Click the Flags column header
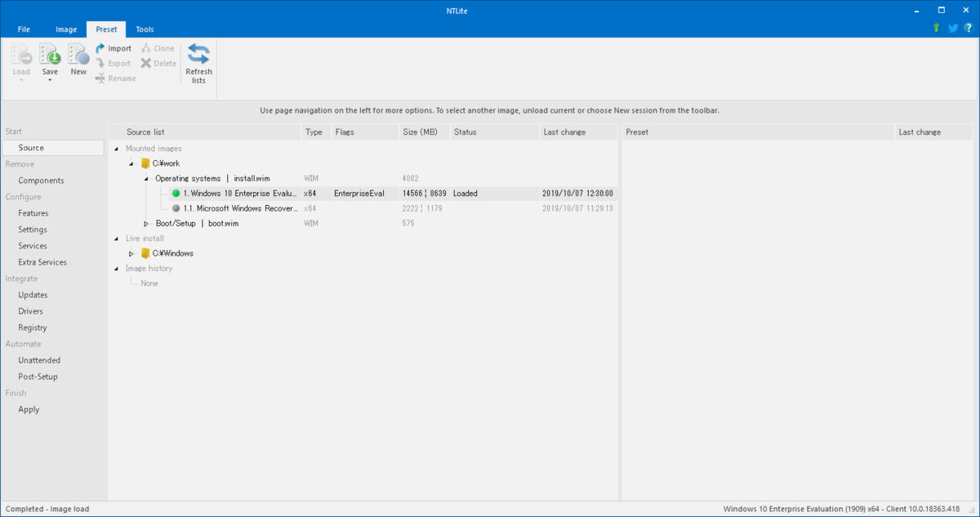 pos(363,131)
